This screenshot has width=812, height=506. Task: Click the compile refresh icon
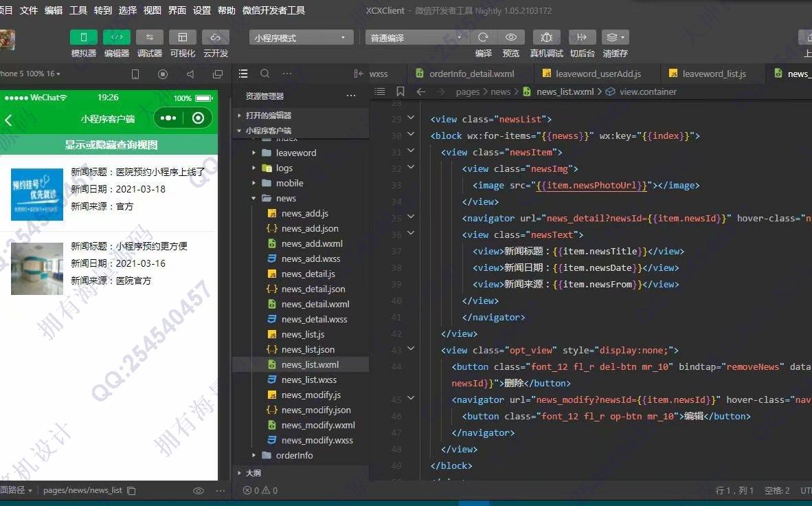click(483, 38)
